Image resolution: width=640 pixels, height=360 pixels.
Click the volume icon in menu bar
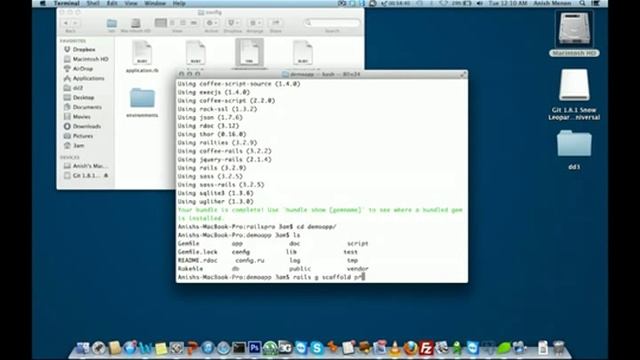479,3
